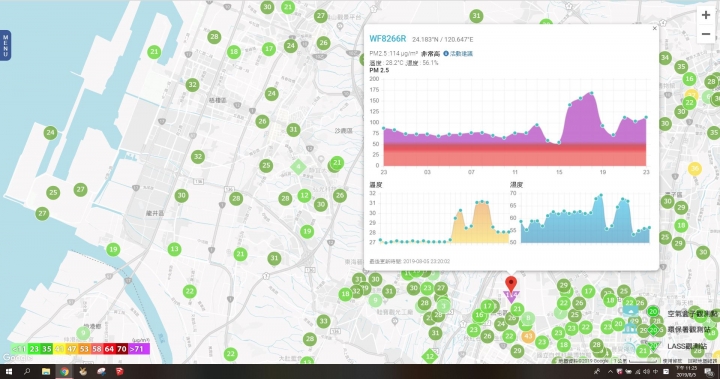Screen dimensions: 720x379
Task: Zoom in the map with plus button
Action: point(706,15)
